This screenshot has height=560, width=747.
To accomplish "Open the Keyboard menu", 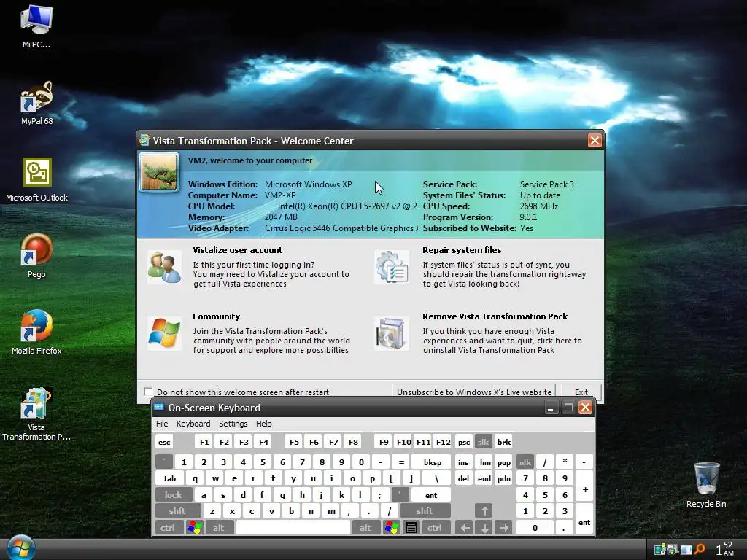I will coord(193,424).
